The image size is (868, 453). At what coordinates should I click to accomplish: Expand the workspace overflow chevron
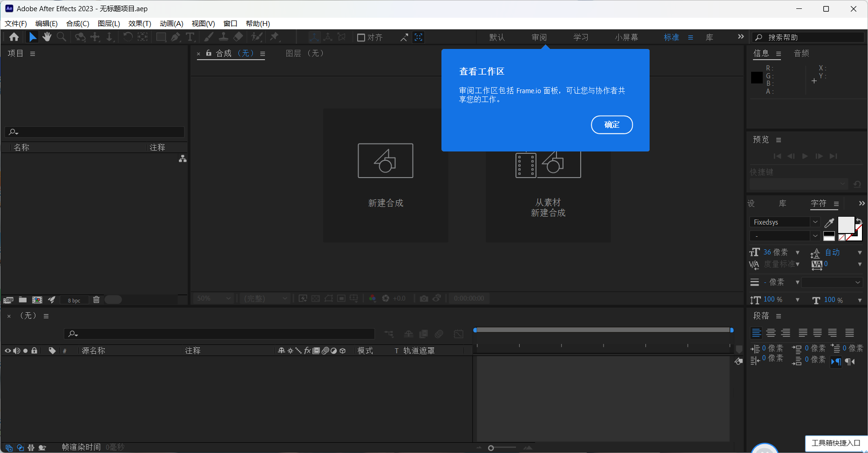coord(740,37)
